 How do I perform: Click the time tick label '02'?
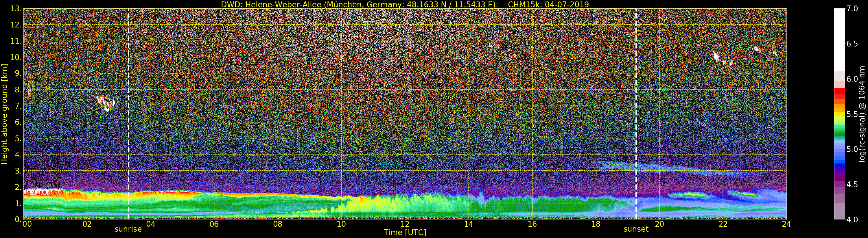tap(87, 224)
